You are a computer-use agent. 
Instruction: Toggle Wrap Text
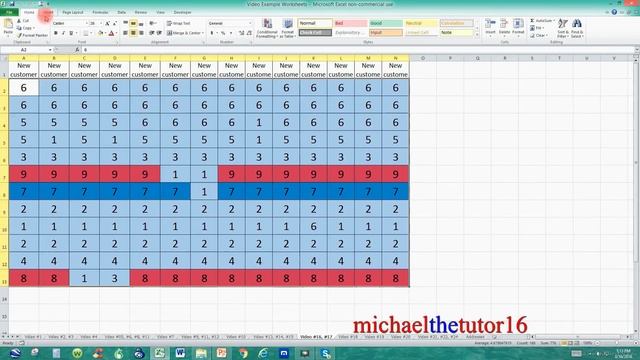(179, 24)
